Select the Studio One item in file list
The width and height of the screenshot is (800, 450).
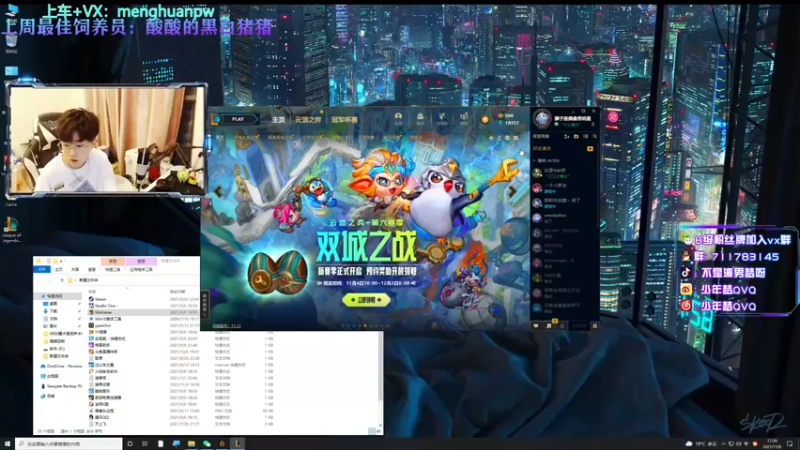(x=105, y=306)
